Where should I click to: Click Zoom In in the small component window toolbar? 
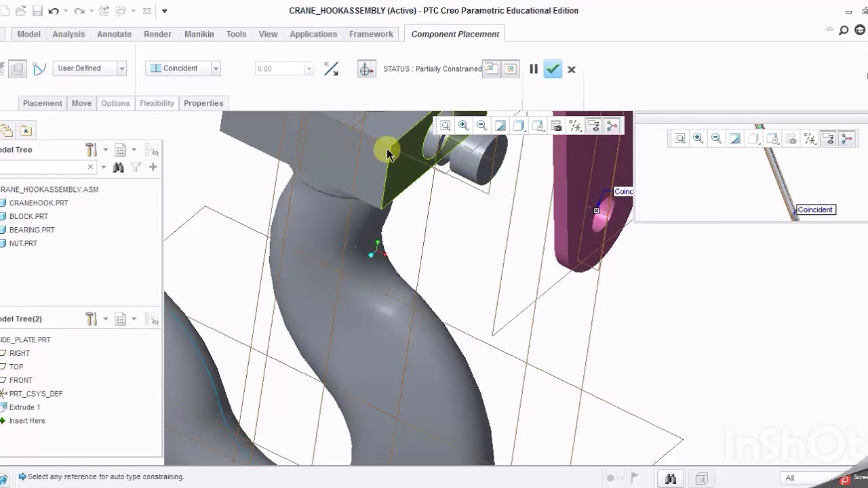tap(698, 138)
